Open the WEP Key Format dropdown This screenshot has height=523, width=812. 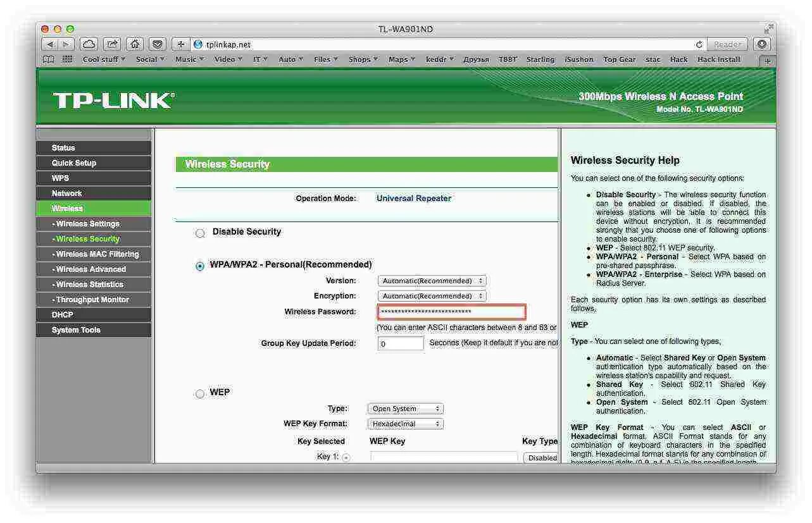click(x=405, y=424)
